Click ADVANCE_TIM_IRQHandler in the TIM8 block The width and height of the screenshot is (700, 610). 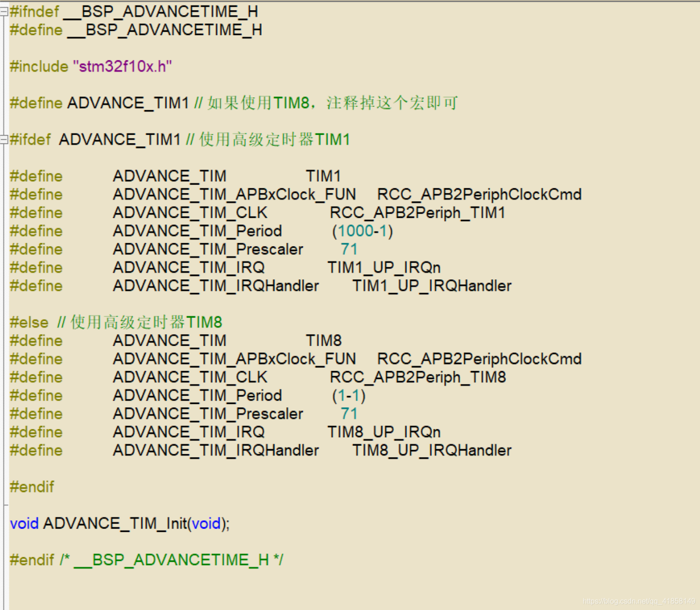tap(216, 450)
